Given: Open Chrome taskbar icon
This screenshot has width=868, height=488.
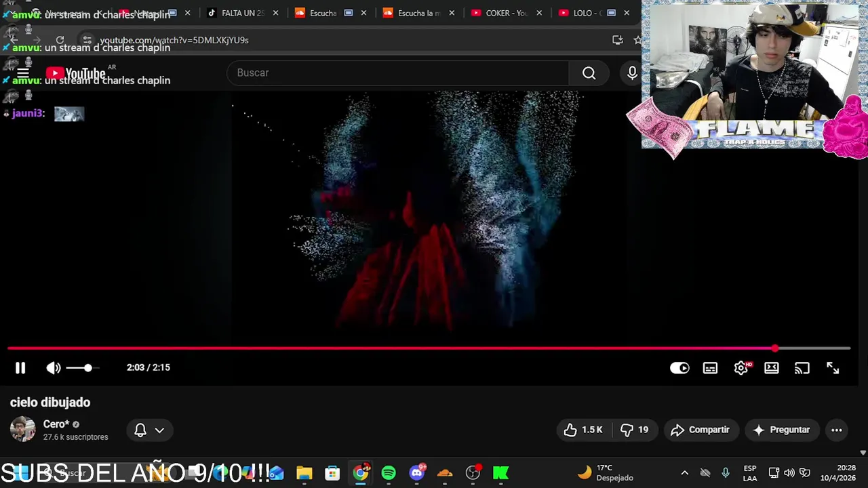Looking at the screenshot, I should 361,473.
